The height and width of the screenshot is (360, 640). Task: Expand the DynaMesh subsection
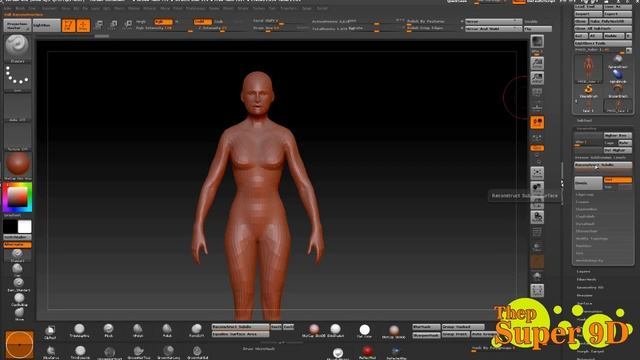[585, 224]
